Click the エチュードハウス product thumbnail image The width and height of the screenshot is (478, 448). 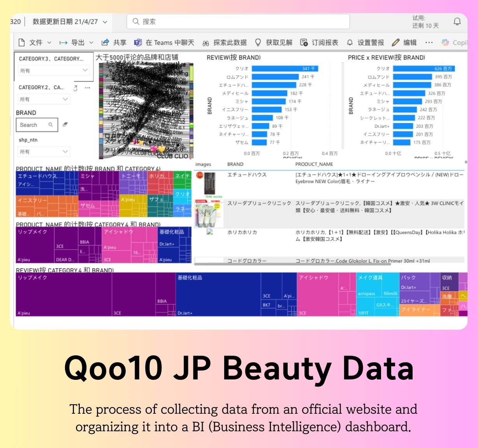pyautogui.click(x=210, y=185)
